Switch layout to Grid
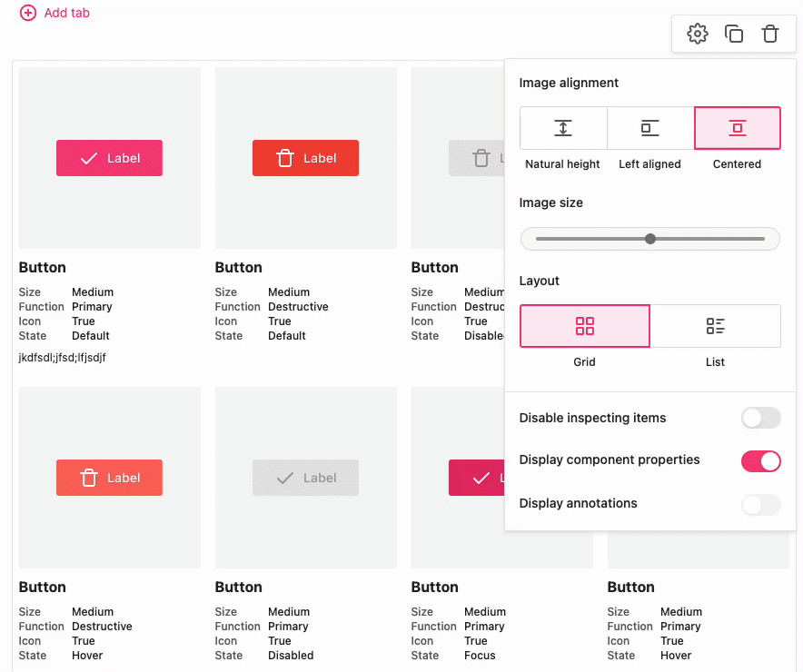803x672 pixels. (x=584, y=326)
